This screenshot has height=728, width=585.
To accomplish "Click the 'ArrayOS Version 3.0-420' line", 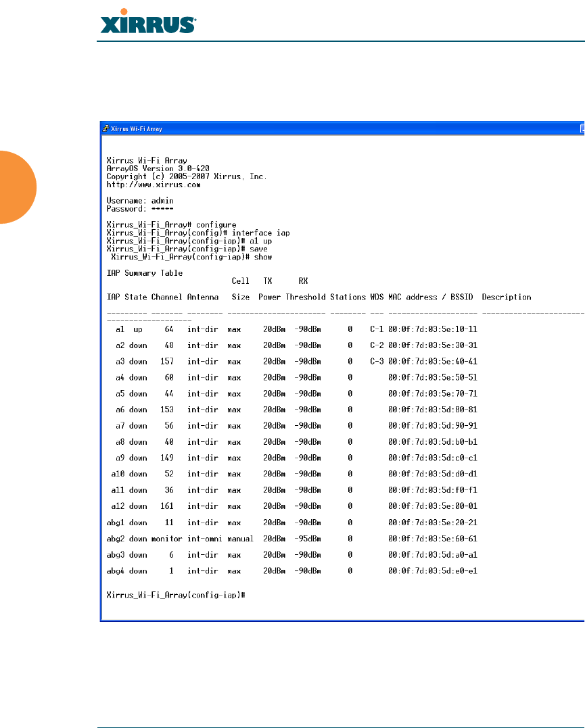I will pos(158,168).
